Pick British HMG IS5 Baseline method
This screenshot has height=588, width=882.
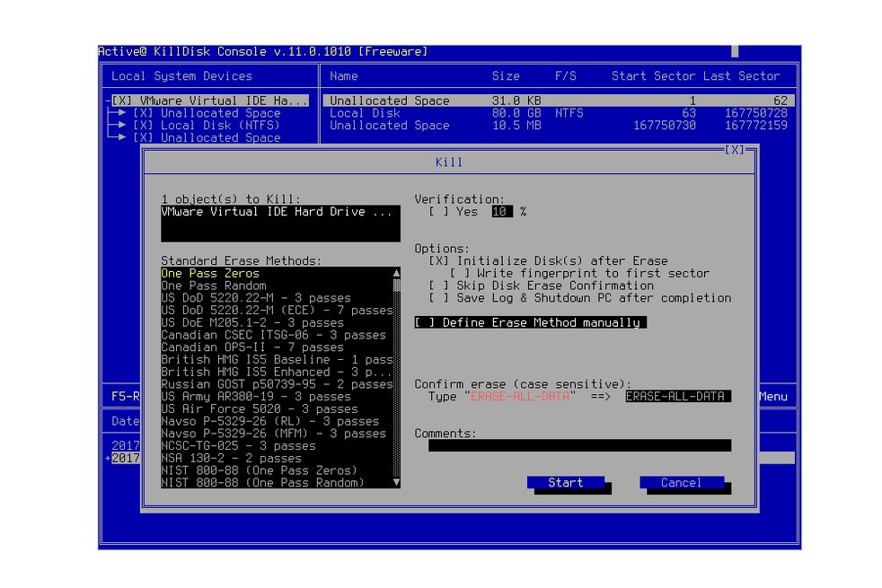point(277,360)
